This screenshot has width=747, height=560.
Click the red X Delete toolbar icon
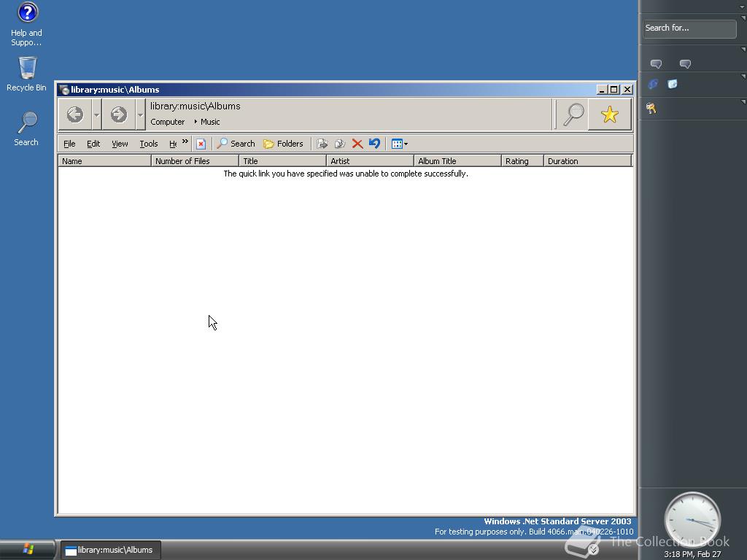(357, 144)
